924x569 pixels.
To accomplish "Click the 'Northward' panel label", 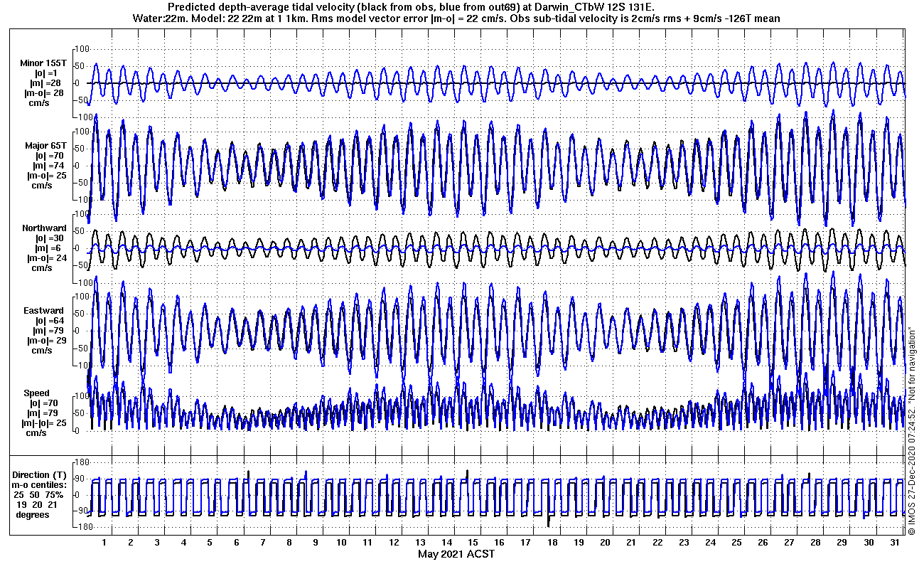I will coord(44,228).
